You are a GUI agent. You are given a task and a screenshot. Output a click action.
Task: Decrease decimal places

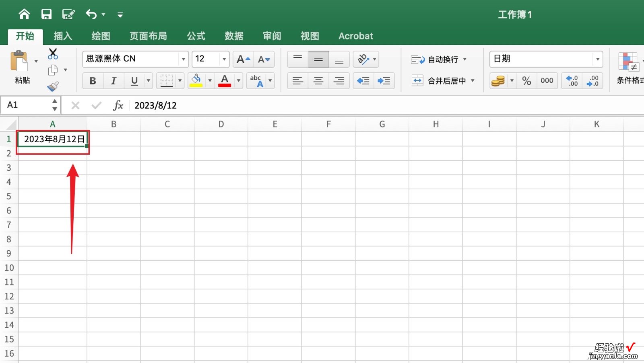click(592, 81)
